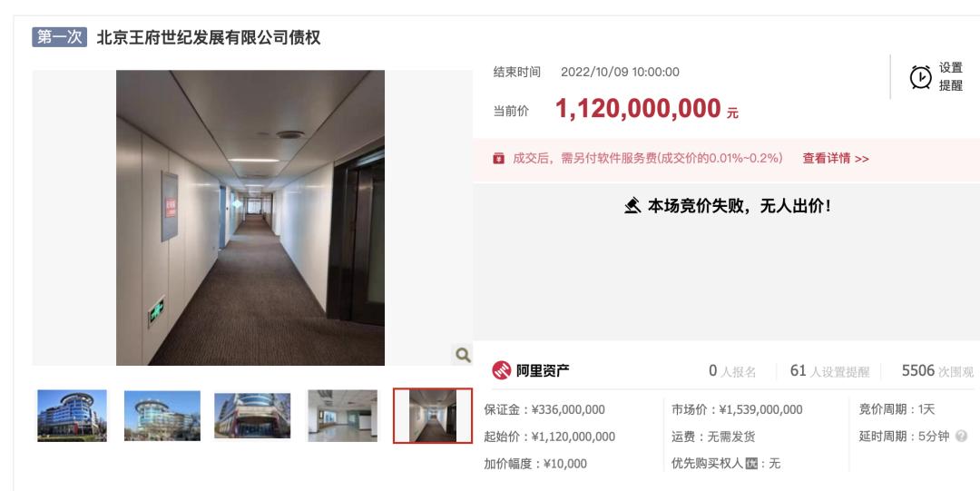Select the highlighted corridor thumbnail
The height and width of the screenshot is (491, 980).
tap(433, 416)
